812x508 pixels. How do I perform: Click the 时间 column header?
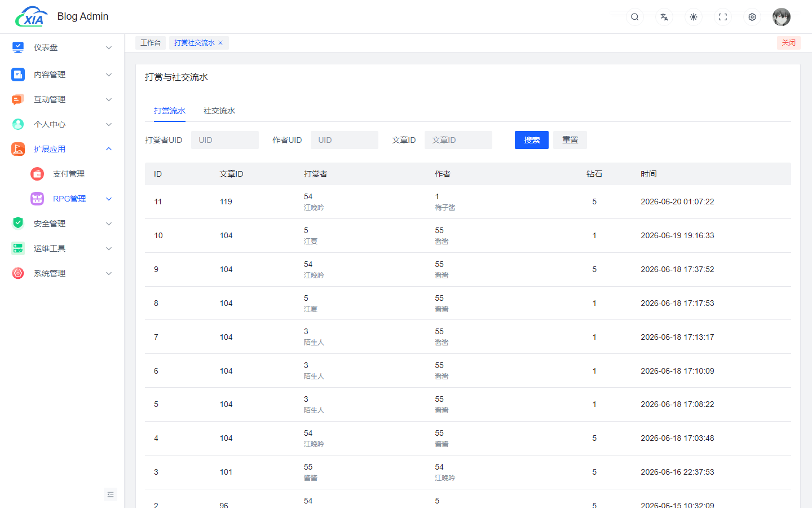coord(648,174)
